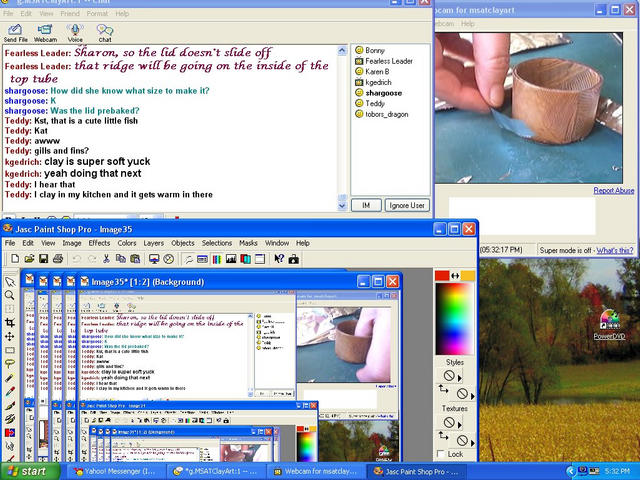The image size is (640, 480).
Task: Copy selection using the toolbar copy icon
Action: (x=120, y=259)
